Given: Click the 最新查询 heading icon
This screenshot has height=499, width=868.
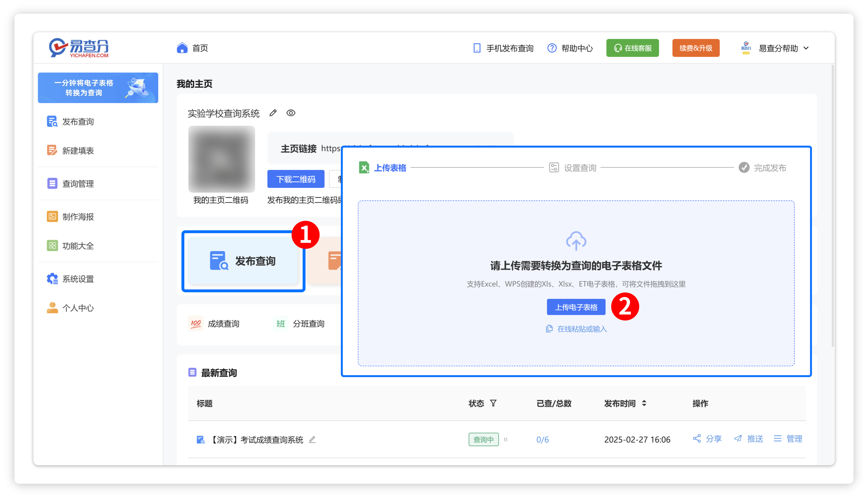Looking at the screenshot, I should pyautogui.click(x=192, y=372).
